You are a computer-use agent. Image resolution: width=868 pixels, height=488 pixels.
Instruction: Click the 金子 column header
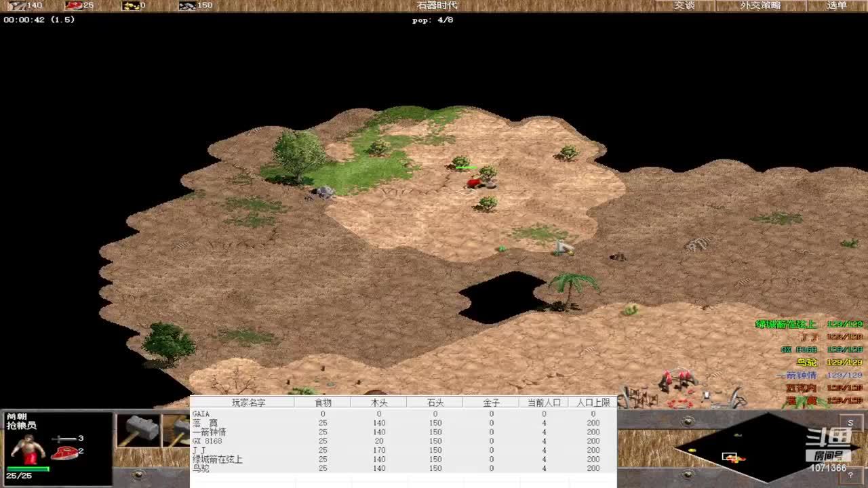coord(492,403)
